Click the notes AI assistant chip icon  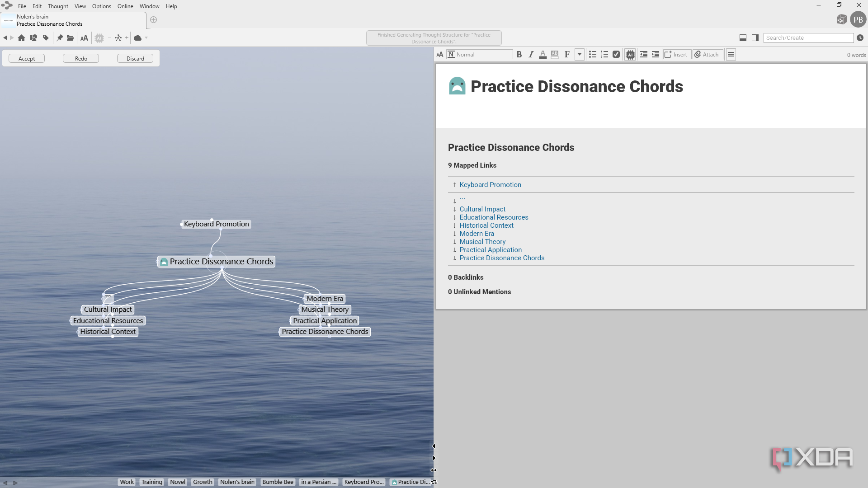(630, 55)
